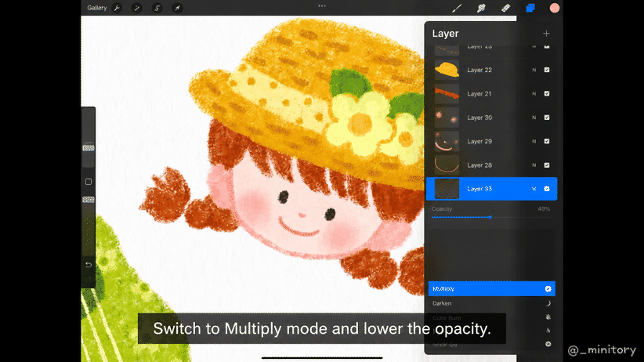Choose the Multiply blend mode
This screenshot has height=362, width=644.
pyautogui.click(x=492, y=289)
